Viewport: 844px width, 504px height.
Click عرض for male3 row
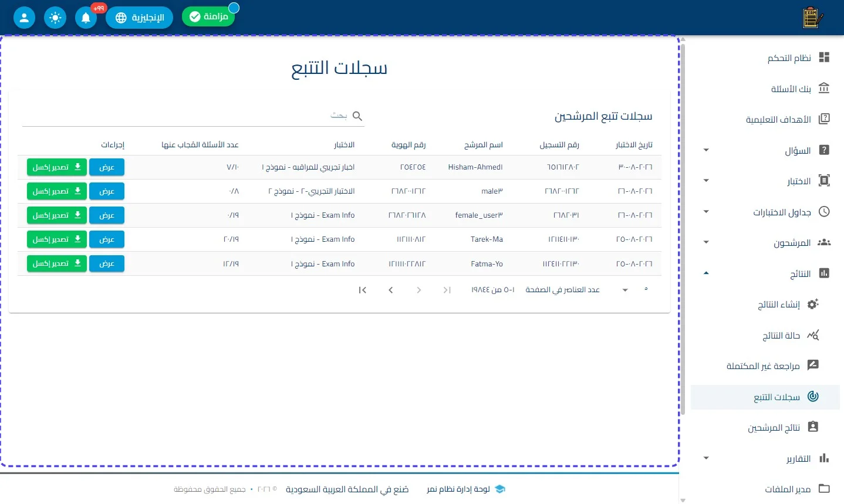coord(107,191)
